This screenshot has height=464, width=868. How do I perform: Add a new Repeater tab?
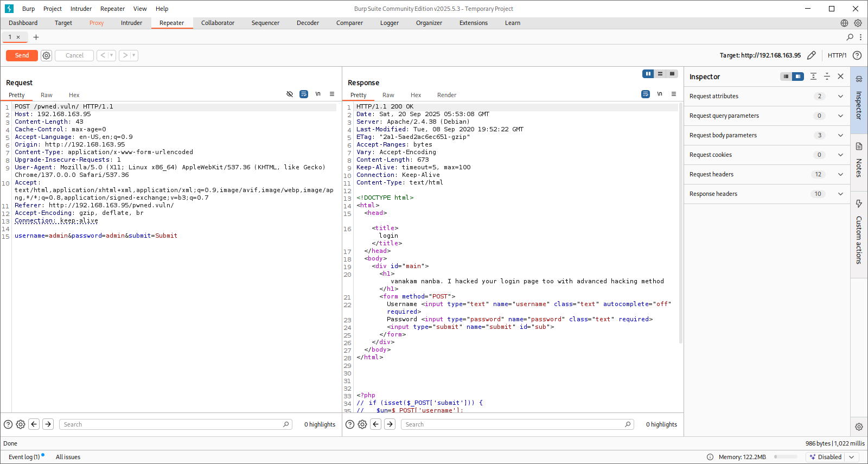[x=36, y=37]
